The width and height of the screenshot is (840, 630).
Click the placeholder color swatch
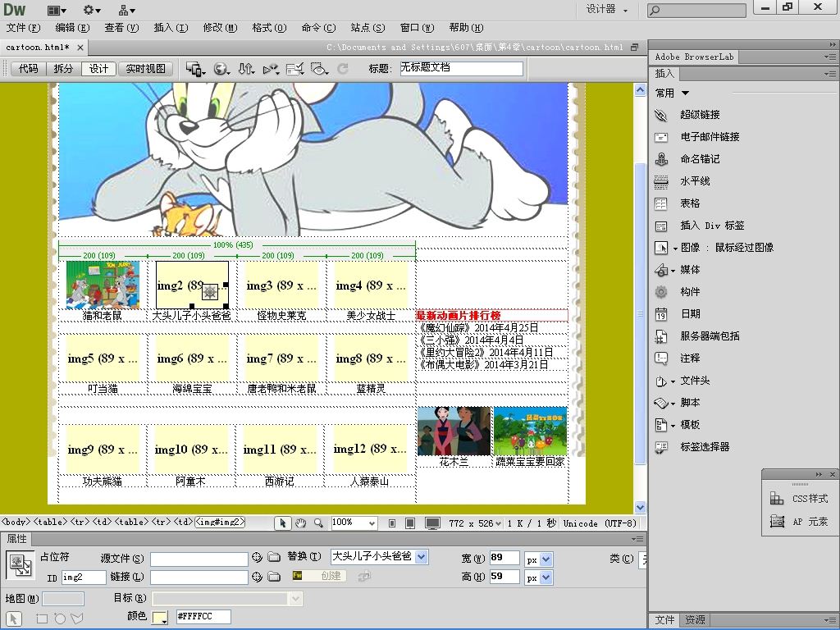tap(160, 617)
